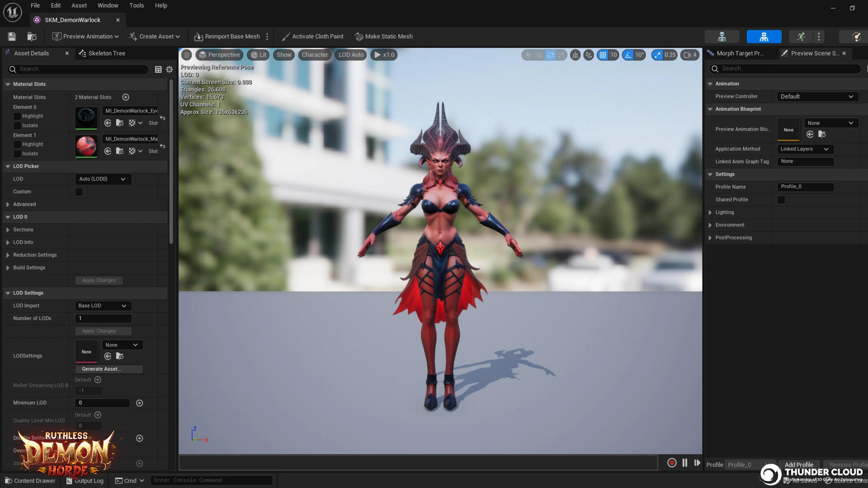Toggle scale snapping in viewport
Screen dimensions: 868x488
pyautogui.click(x=657, y=55)
